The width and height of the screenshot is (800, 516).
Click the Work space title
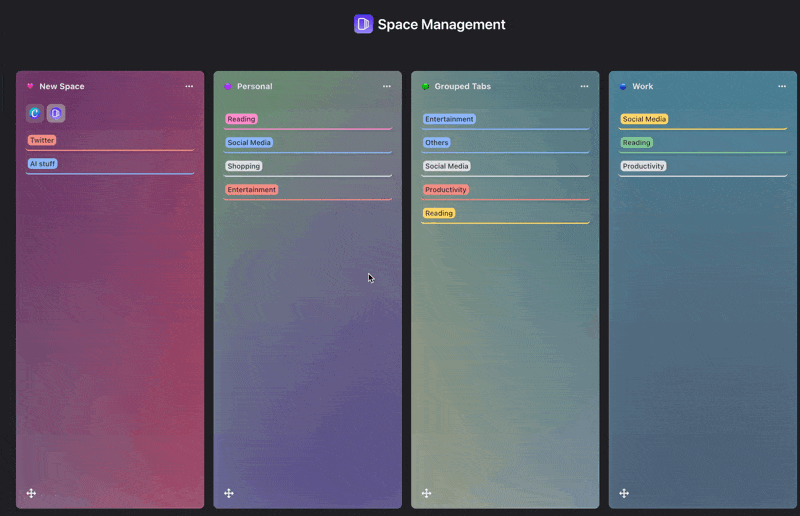point(642,87)
